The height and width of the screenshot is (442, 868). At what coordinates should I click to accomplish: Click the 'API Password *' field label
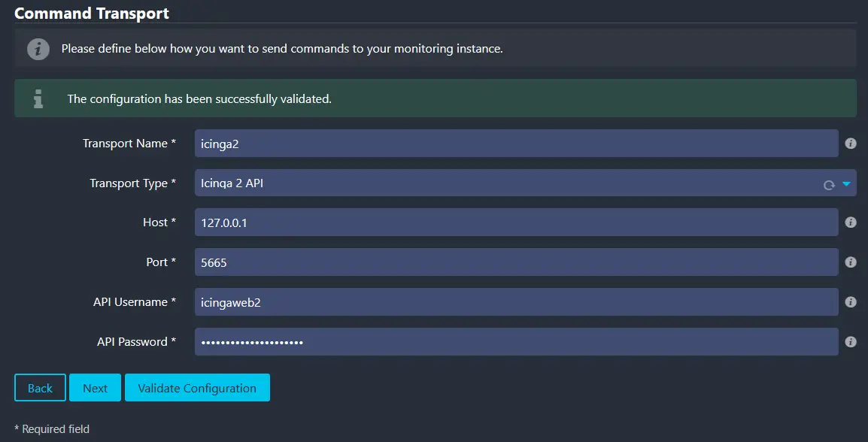(x=136, y=342)
